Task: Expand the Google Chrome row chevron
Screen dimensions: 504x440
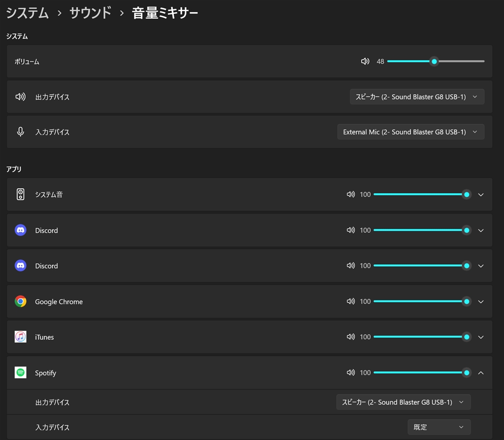Action: click(x=481, y=302)
